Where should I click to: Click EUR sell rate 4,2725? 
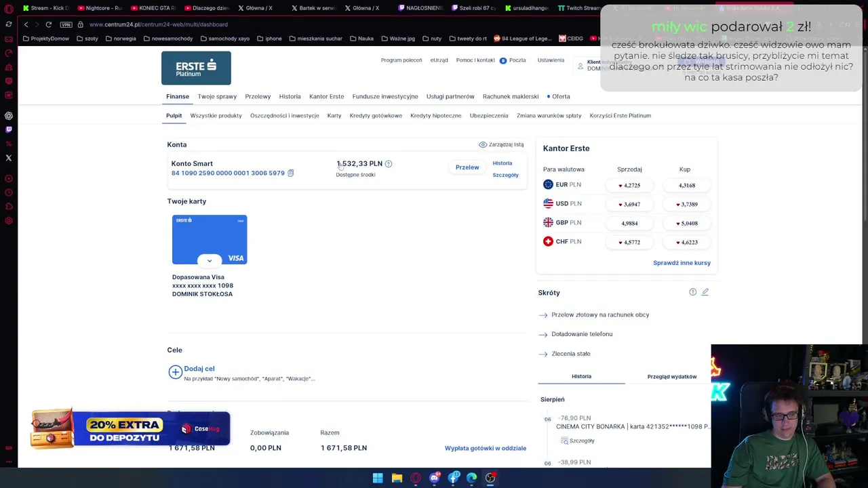coord(629,185)
